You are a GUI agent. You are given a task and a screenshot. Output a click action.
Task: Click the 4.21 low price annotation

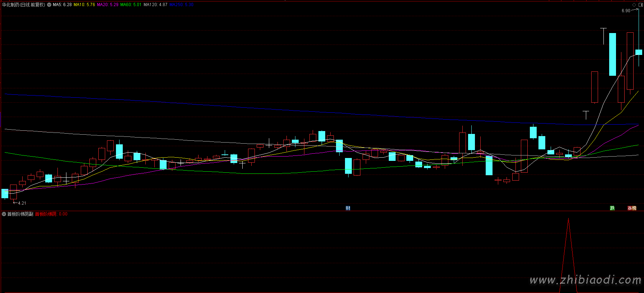[x=22, y=203]
